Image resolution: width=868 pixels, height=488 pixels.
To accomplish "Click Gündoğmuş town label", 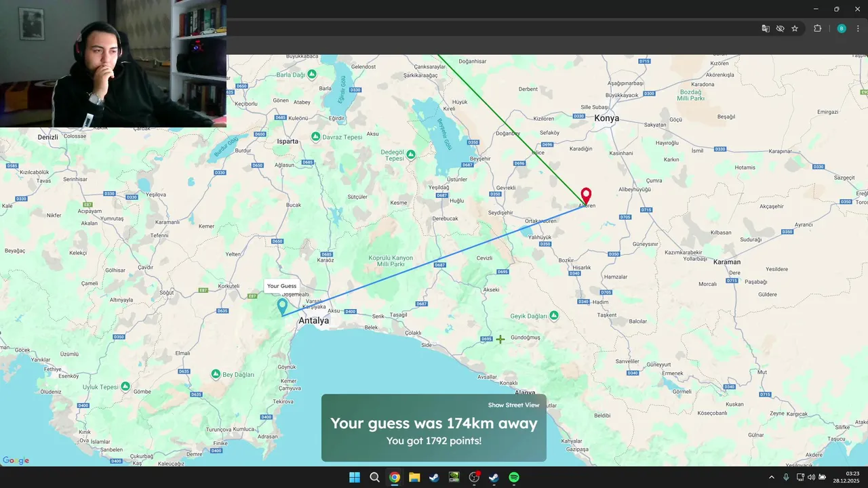I will pyautogui.click(x=526, y=338).
